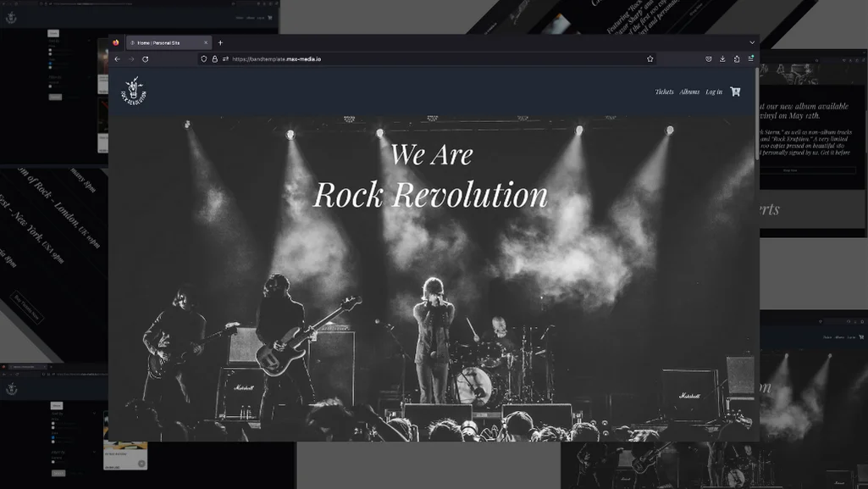Click the Rock Revolution logo

tap(135, 91)
